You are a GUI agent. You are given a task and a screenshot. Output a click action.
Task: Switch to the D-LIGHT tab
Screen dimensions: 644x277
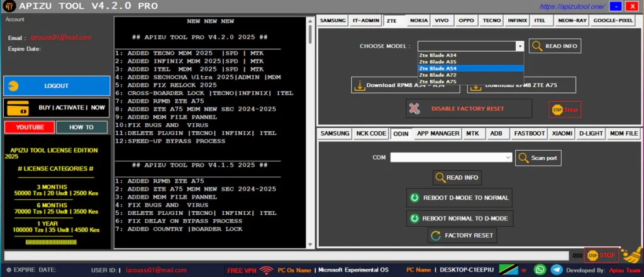pyautogui.click(x=591, y=133)
